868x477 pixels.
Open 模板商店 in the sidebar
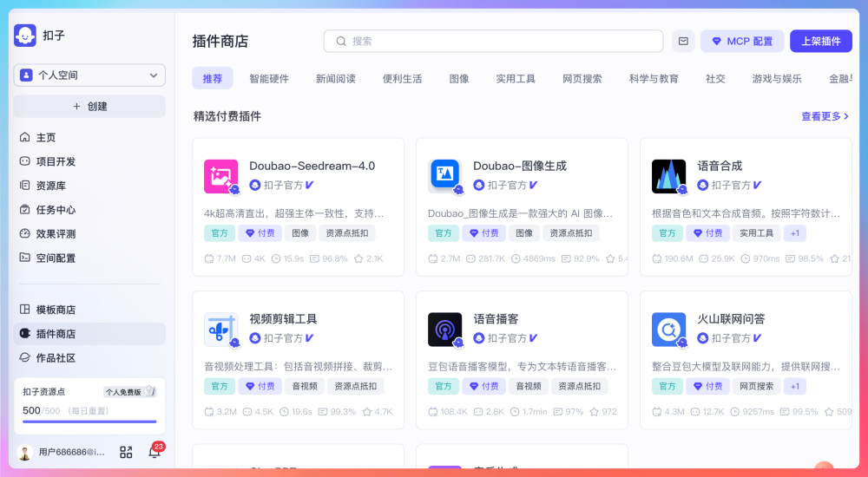(x=56, y=310)
